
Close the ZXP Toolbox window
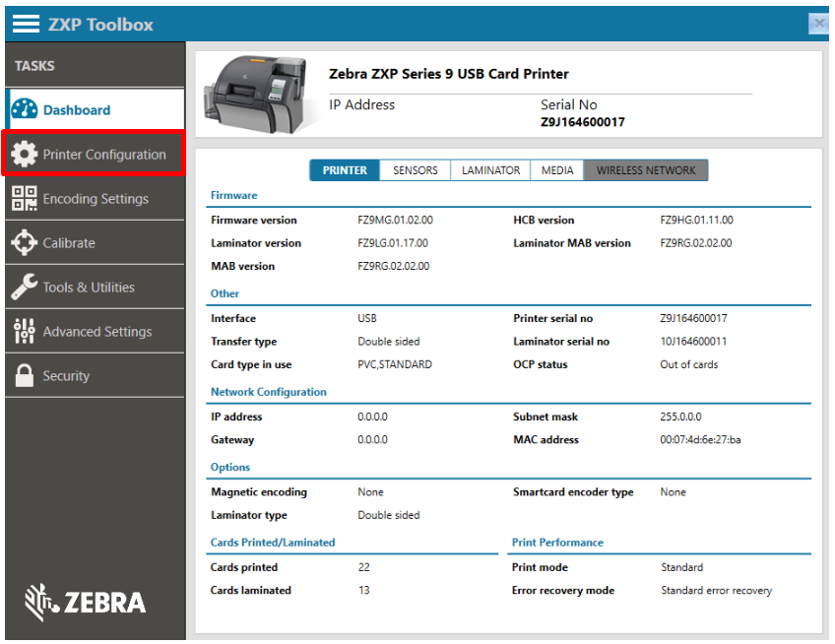pyautogui.click(x=817, y=24)
